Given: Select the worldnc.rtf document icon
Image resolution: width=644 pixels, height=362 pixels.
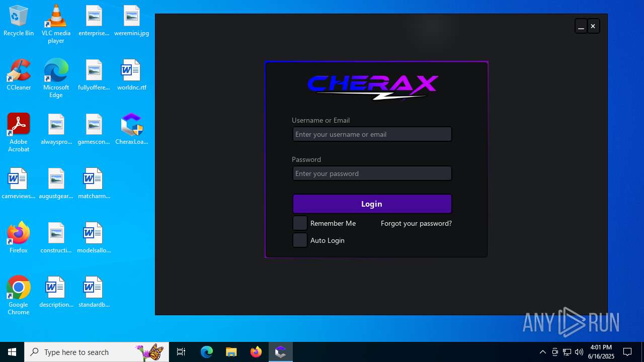Looking at the screenshot, I should tap(131, 75).
